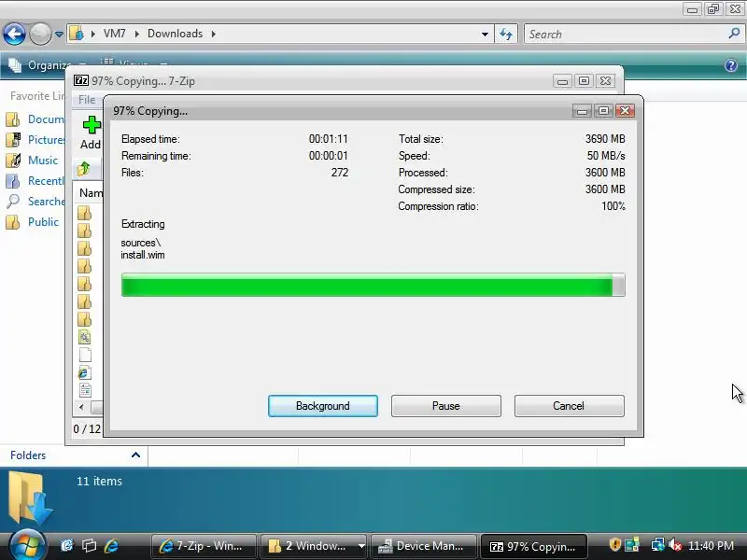The width and height of the screenshot is (747, 560).
Task: Open the 2 Windows Explorer taskbar group
Action: click(315, 546)
